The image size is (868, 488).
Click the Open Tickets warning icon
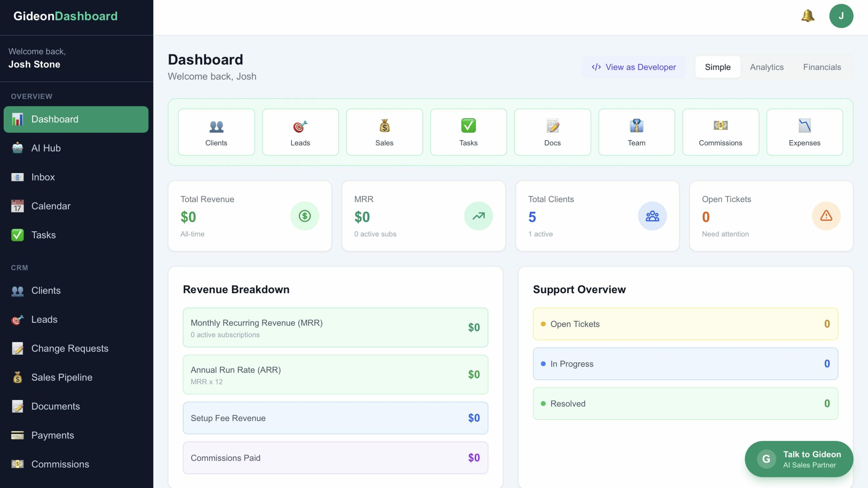(826, 216)
